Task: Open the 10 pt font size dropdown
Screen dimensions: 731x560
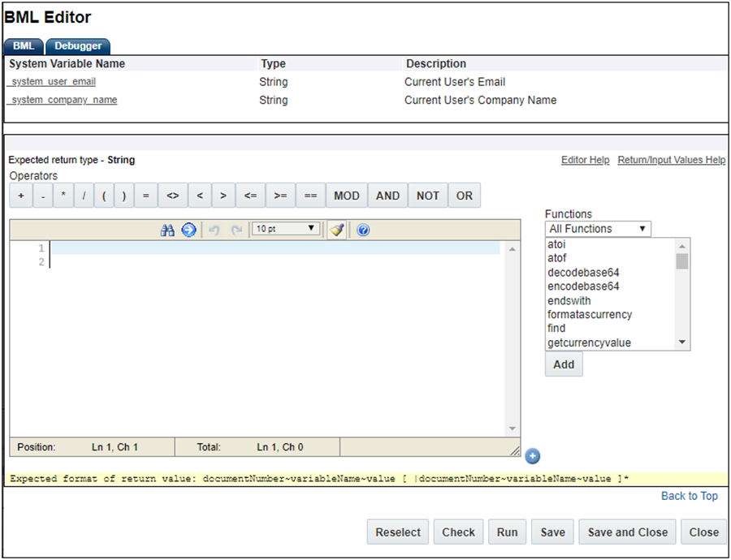Action: [286, 229]
